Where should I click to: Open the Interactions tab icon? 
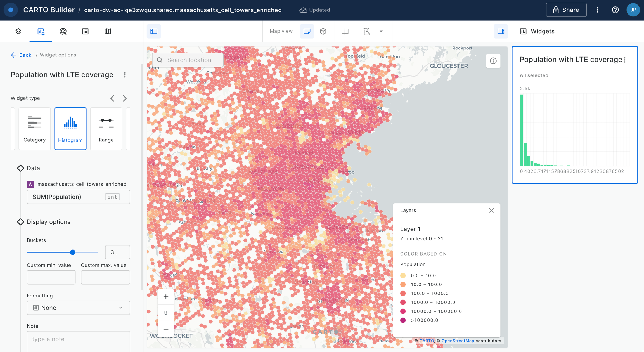coord(63,31)
